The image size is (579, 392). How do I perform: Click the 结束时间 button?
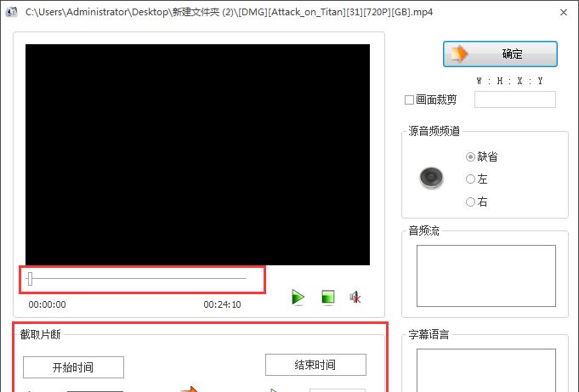(315, 365)
